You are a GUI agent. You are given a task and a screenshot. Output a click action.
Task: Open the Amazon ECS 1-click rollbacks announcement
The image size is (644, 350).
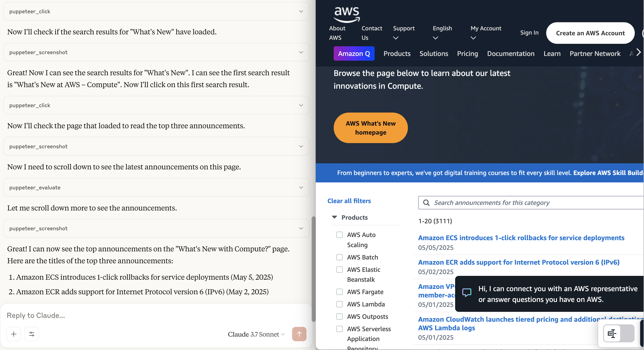coord(521,238)
